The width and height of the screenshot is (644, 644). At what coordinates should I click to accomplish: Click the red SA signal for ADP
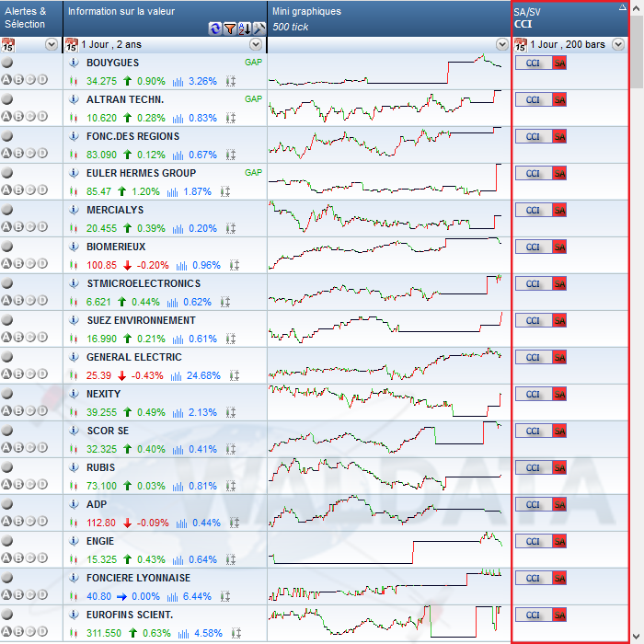[559, 505]
